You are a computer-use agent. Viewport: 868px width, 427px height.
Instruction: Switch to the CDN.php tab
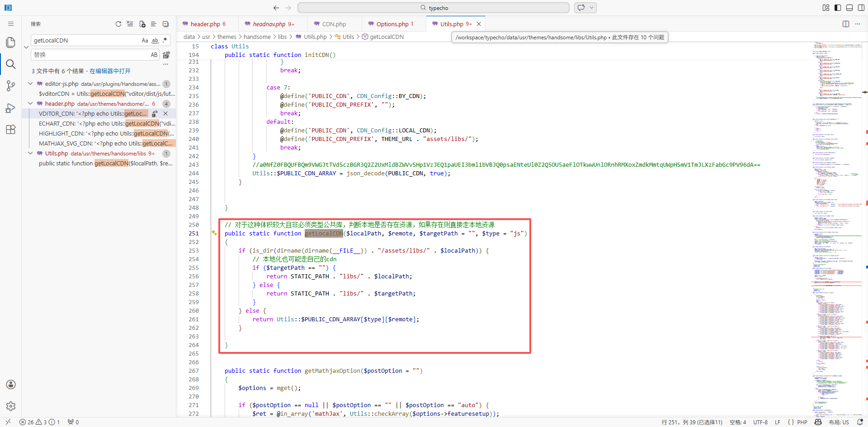334,24
